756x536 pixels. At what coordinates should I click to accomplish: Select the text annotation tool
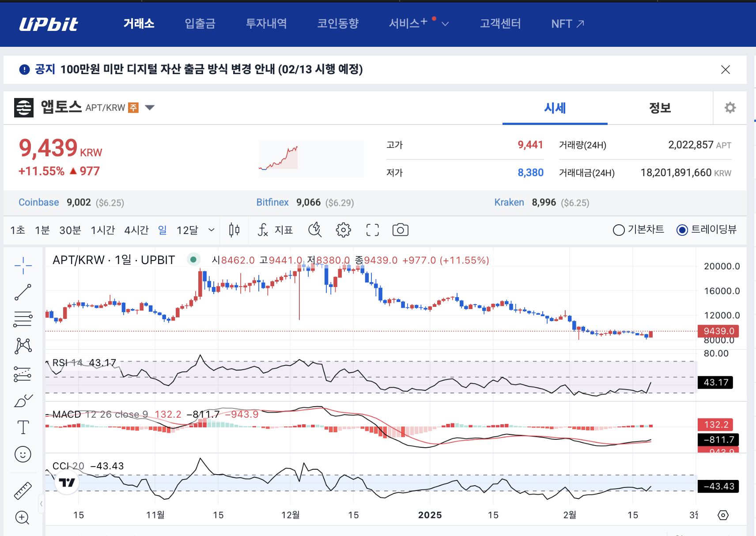(23, 427)
